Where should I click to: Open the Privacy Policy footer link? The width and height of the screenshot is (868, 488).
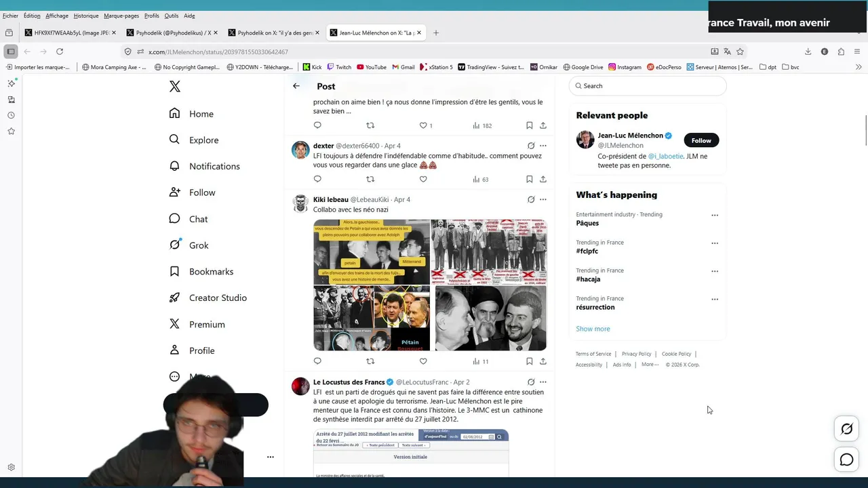click(636, 354)
